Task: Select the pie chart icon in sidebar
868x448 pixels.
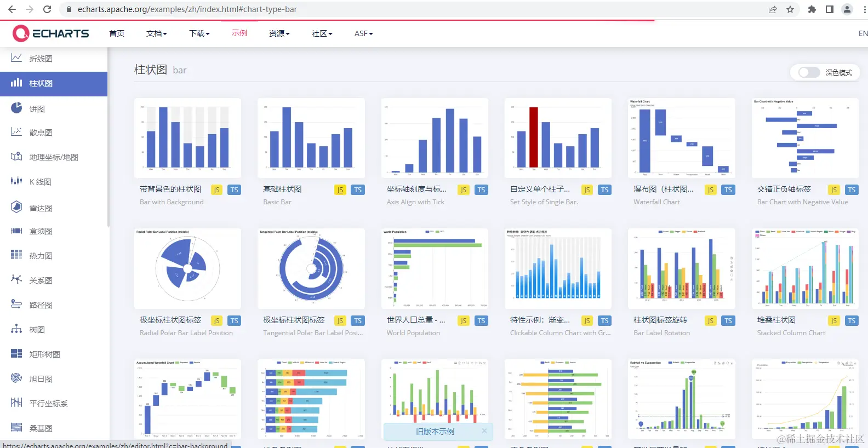Action: point(16,107)
